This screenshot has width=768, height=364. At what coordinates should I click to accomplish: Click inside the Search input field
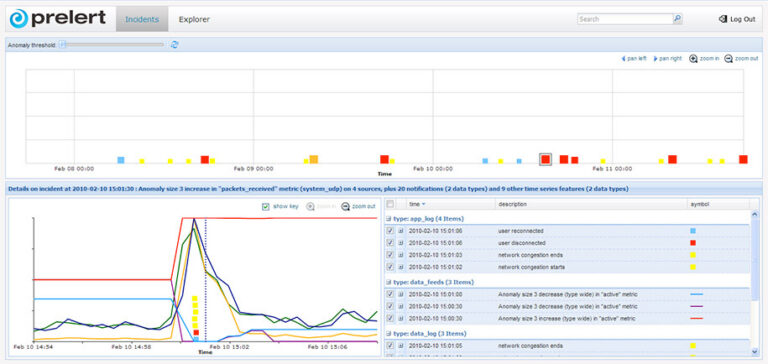[x=625, y=19]
